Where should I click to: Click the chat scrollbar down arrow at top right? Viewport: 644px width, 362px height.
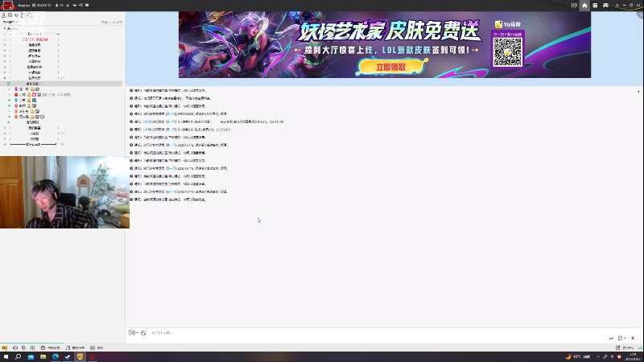[x=638, y=92]
